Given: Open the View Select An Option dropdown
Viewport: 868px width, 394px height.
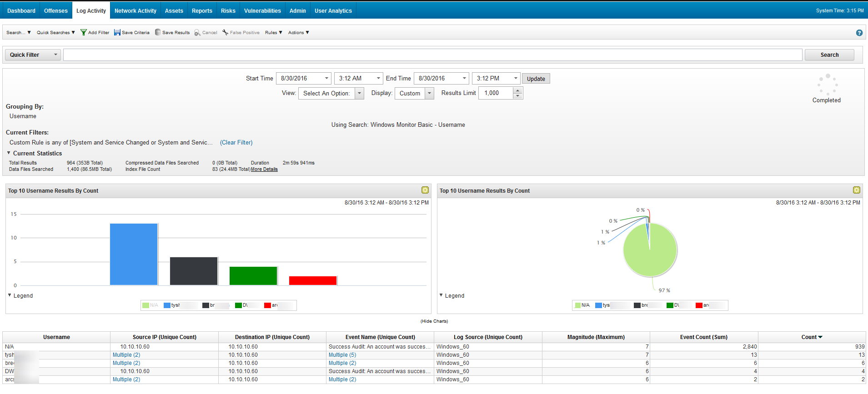Looking at the screenshot, I should click(x=359, y=93).
